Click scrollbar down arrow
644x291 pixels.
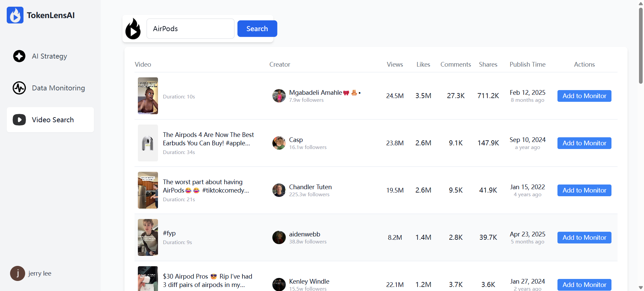(x=641, y=287)
